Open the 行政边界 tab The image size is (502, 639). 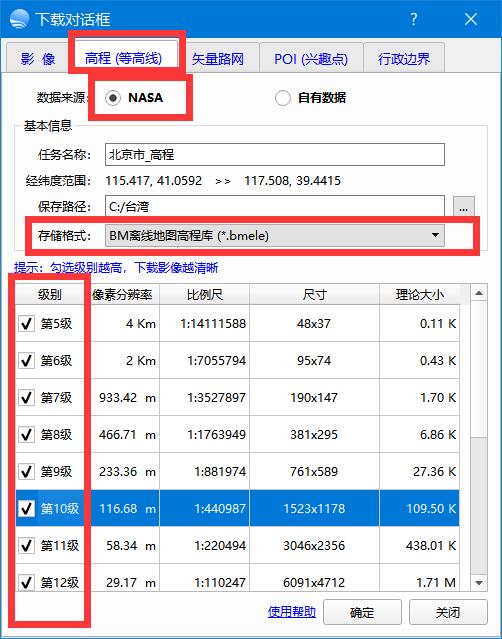[404, 59]
